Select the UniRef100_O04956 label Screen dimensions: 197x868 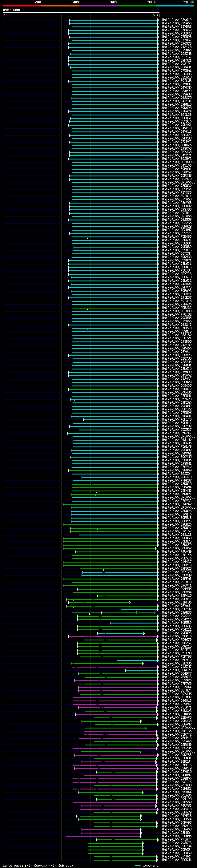coord(177,589)
